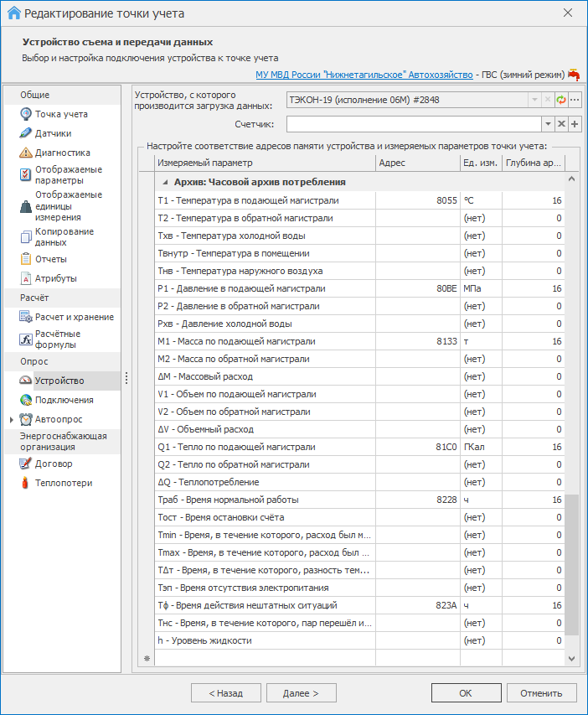Viewport: 588px width, 715px height.
Task: Click the Подключения globe icon
Action: [x=26, y=400]
